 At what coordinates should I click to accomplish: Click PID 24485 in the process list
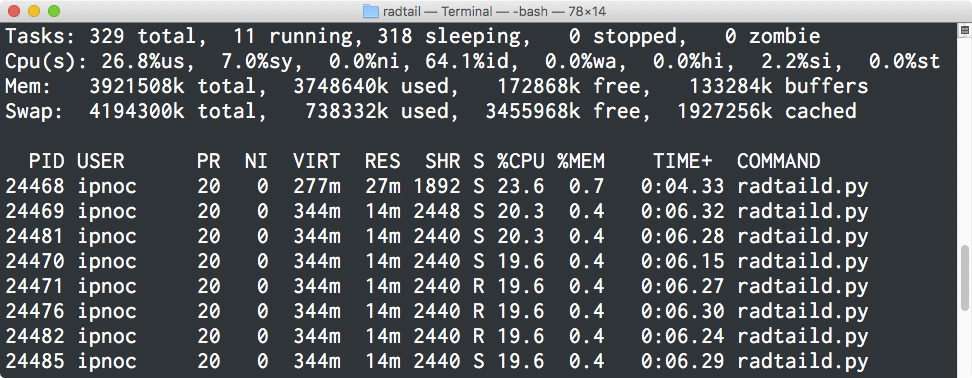coord(35,361)
